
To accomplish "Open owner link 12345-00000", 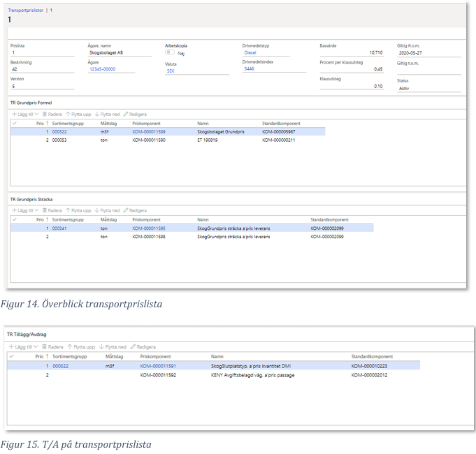I will (x=102, y=70).
